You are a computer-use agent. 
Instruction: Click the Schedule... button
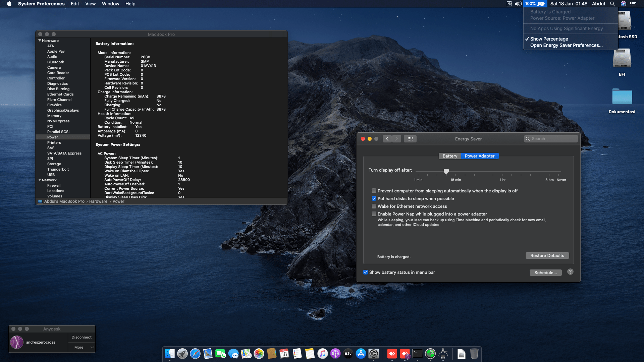coord(545,273)
